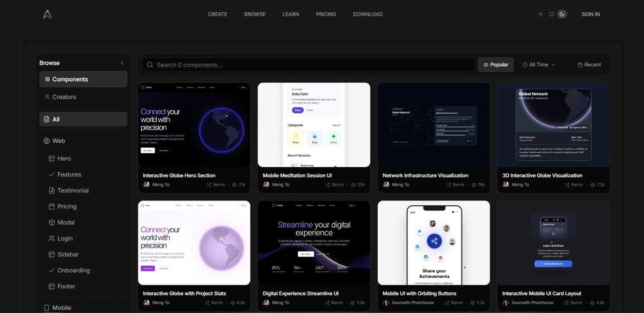
Task: Click 21k views icon on Globe Hero card
Action: pyautogui.click(x=235, y=185)
